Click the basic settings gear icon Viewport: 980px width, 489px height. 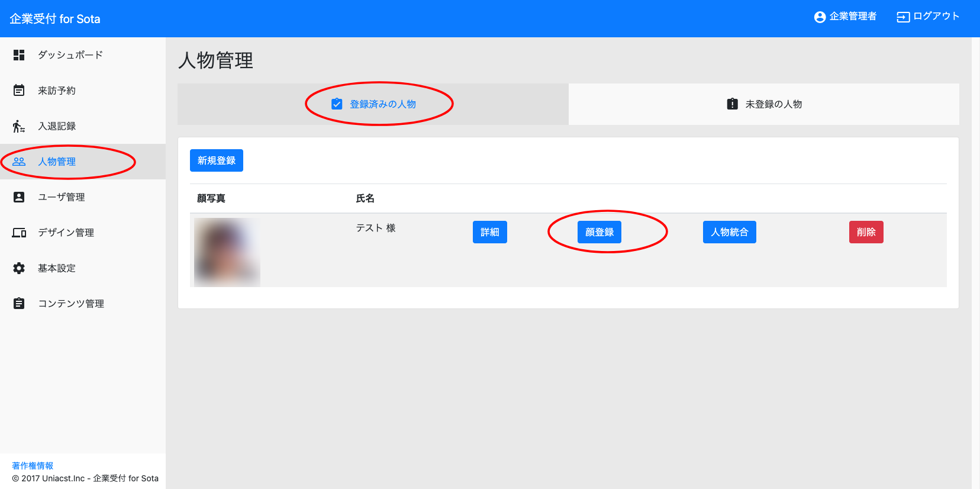pos(19,268)
